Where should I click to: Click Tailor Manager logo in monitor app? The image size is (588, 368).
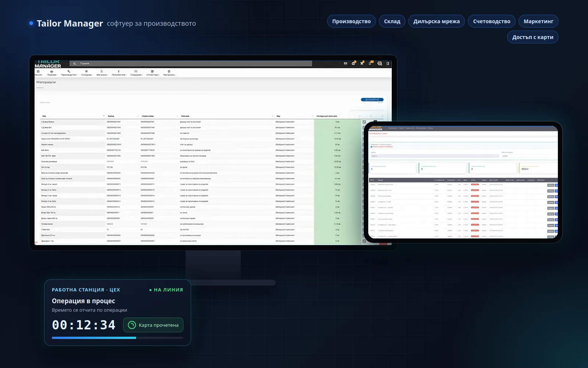point(48,64)
